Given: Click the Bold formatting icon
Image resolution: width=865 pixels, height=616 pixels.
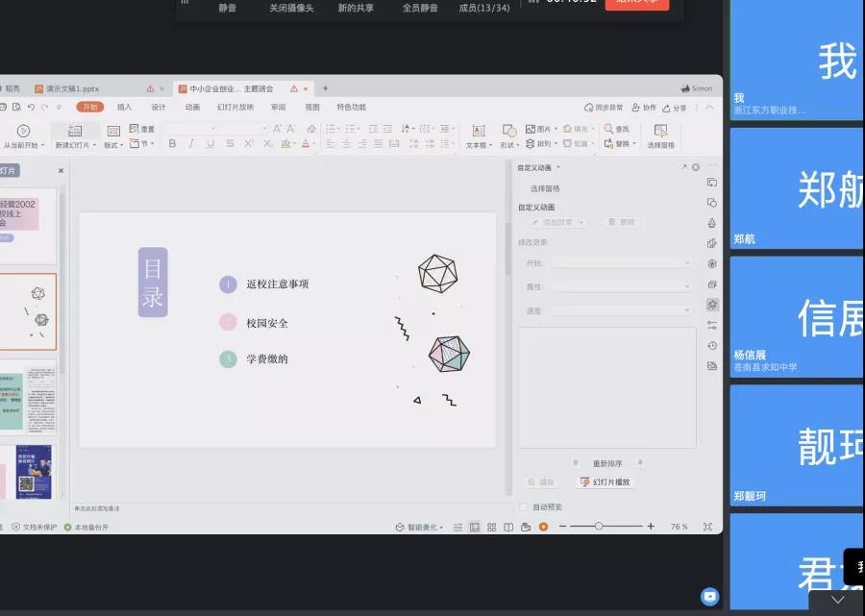Looking at the screenshot, I should (x=172, y=144).
